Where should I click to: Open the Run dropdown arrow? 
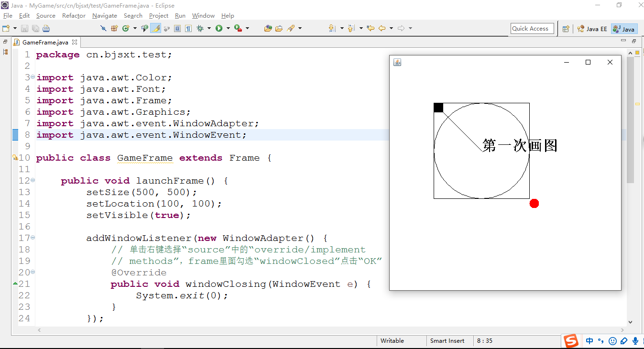pyautogui.click(x=228, y=28)
